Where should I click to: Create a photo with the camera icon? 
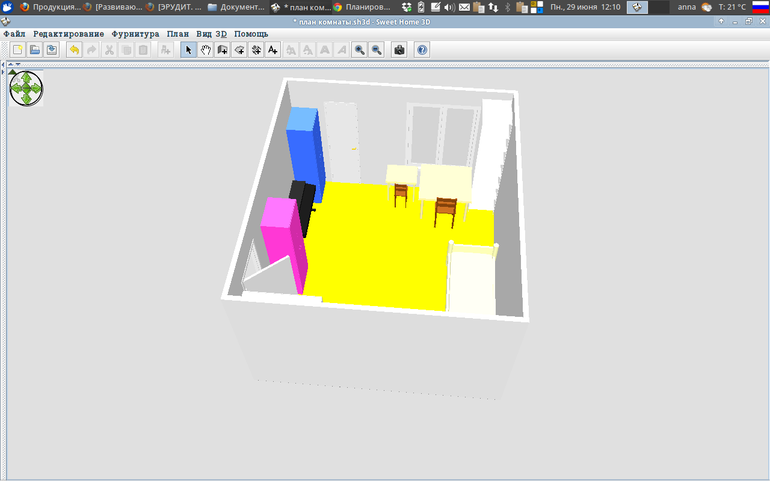(x=399, y=50)
